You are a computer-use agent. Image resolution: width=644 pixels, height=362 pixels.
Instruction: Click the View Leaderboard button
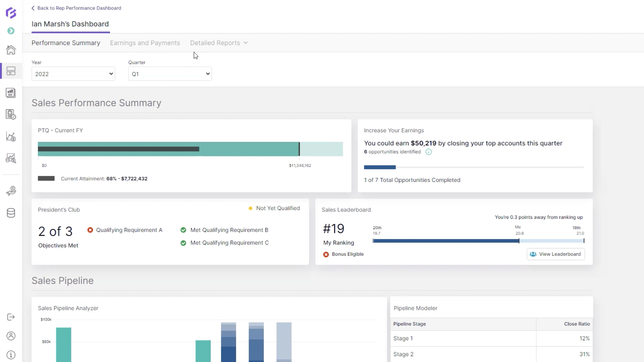point(556,254)
